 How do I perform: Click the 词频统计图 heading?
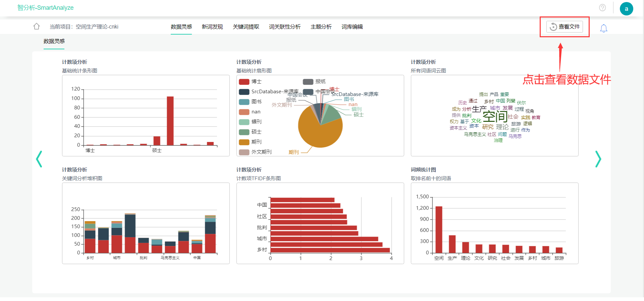423,170
